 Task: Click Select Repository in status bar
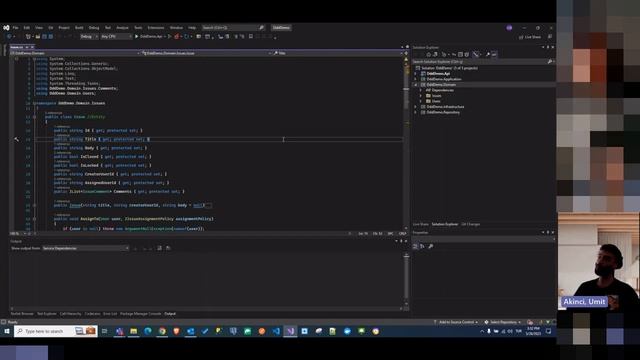point(502,322)
